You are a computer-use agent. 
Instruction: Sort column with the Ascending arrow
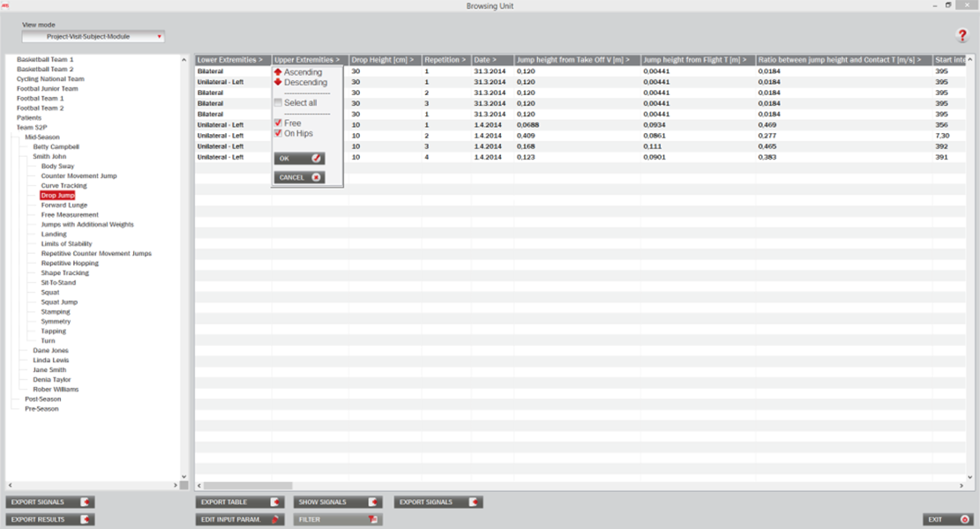(x=278, y=72)
